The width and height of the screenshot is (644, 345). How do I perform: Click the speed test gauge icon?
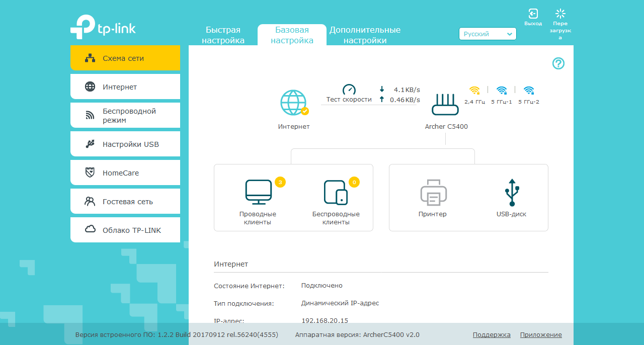point(349,90)
